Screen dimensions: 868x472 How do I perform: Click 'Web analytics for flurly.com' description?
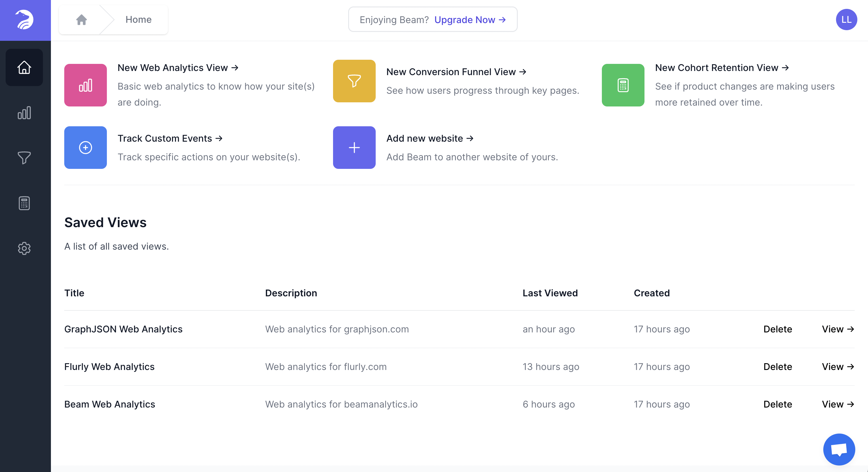tap(326, 367)
